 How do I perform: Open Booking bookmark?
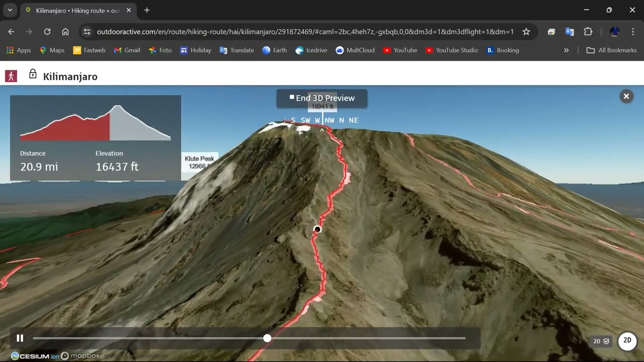click(502, 50)
